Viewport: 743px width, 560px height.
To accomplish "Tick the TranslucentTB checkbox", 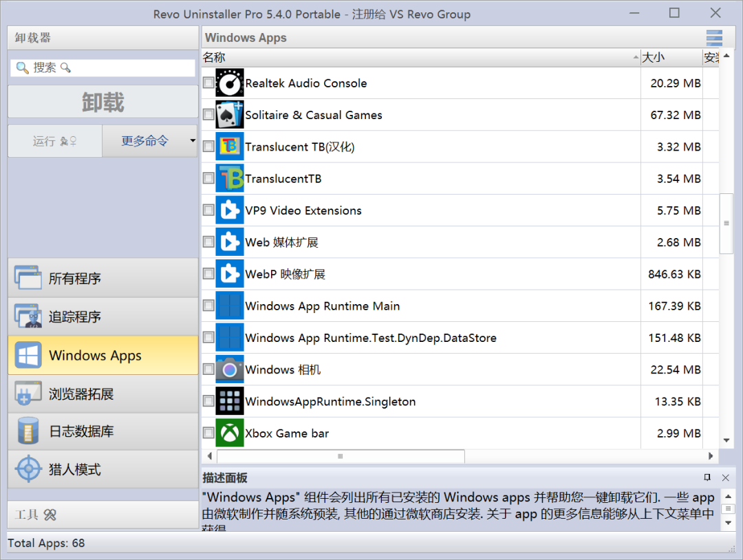I will 208,178.
